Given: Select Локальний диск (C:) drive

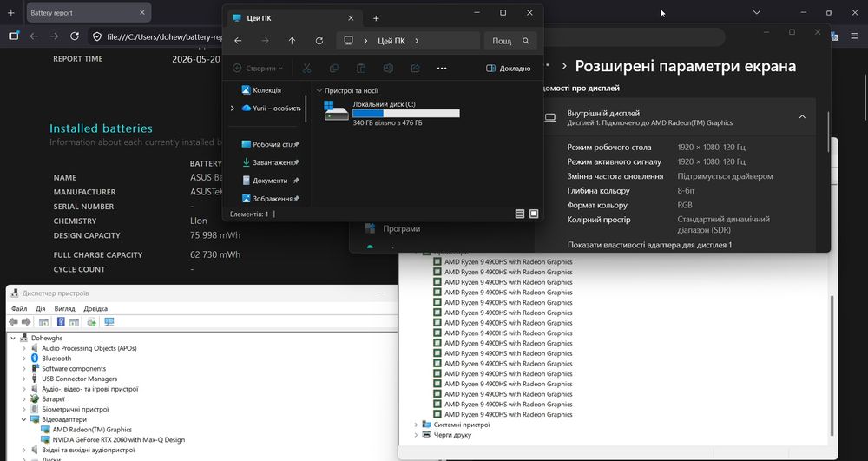Looking at the screenshot, I should 392,113.
